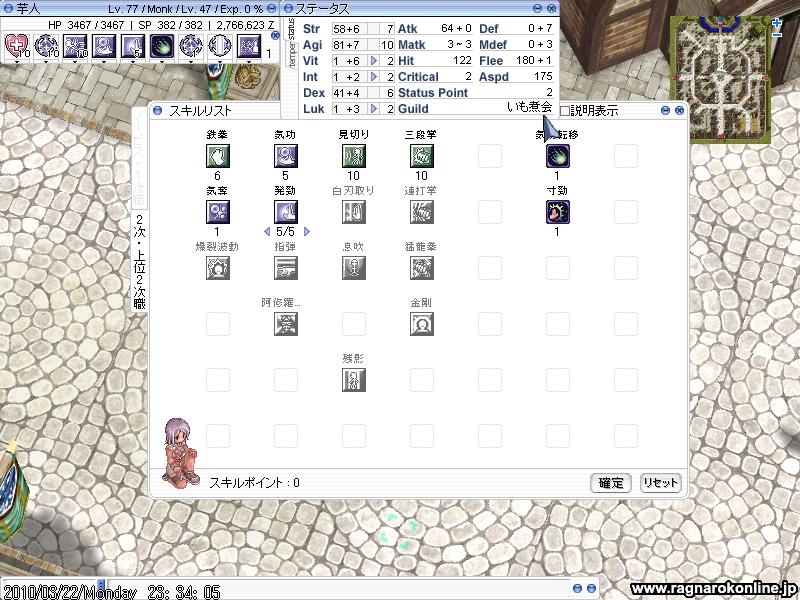Use the green 気孔転移 skill in hotbar
The image size is (800, 600).
pyautogui.click(x=162, y=46)
